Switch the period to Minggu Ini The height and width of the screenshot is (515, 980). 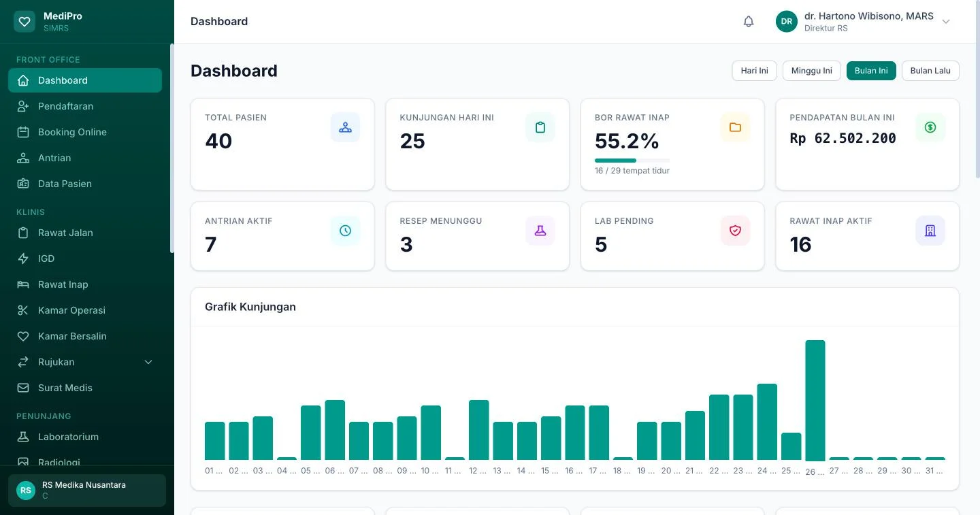coord(811,71)
